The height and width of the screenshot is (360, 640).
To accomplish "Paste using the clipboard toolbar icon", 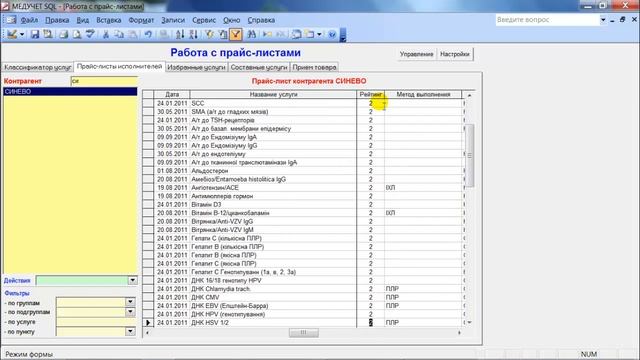I will coord(133,34).
